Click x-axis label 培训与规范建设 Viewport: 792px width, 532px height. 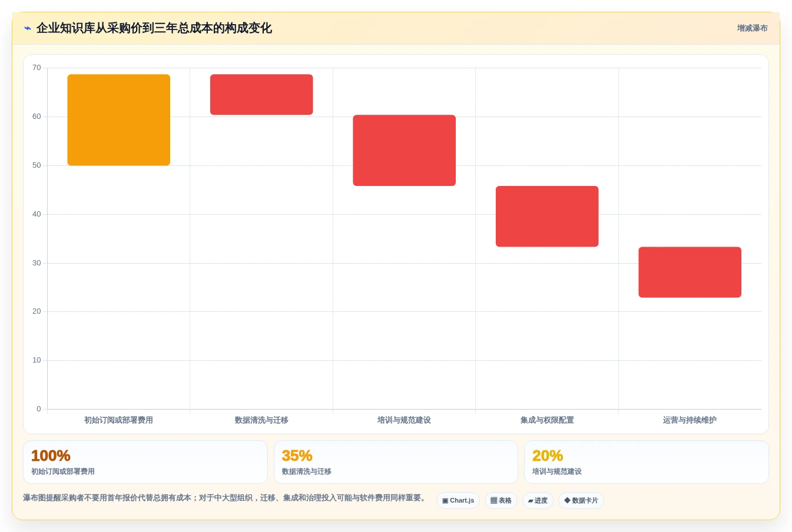tap(405, 420)
